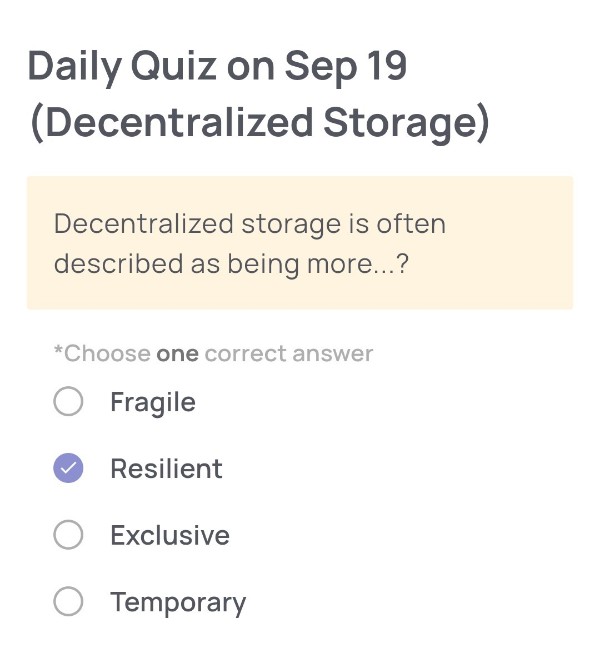Viewport: 600px width, 663px height.
Task: Click the bold word 'one' in instructions
Action: click(177, 353)
